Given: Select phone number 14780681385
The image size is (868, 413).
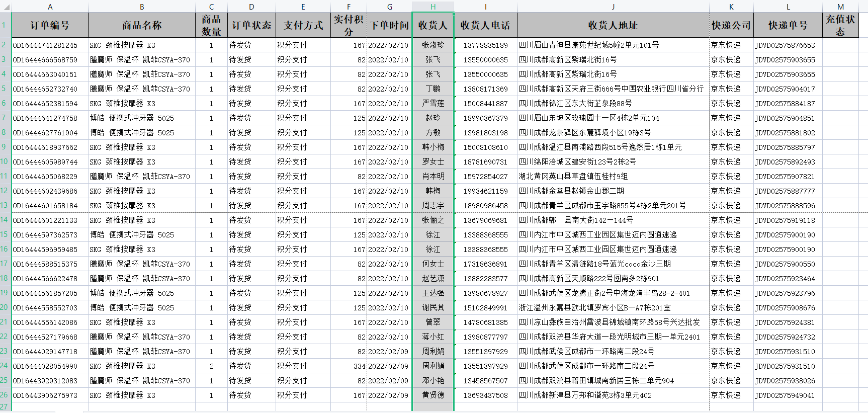Looking at the screenshot, I should tap(486, 322).
